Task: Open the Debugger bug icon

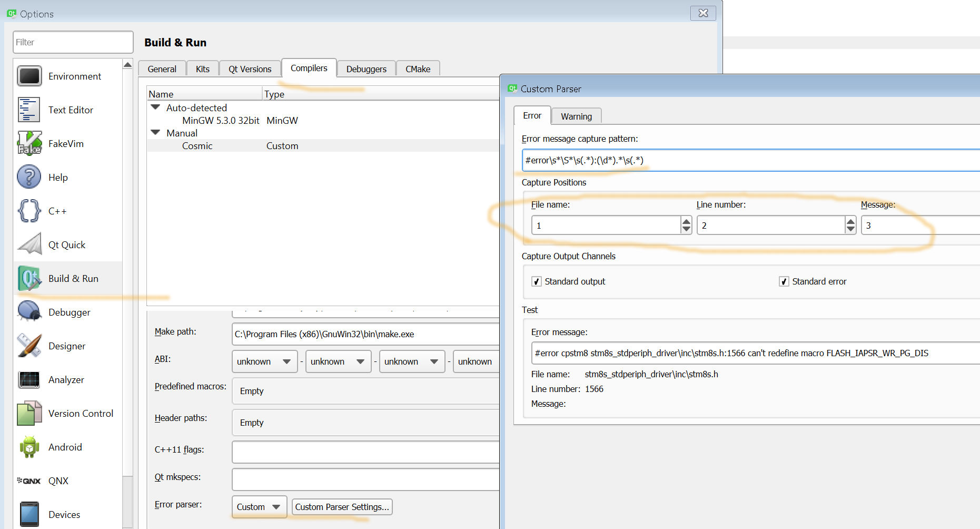Action: [x=29, y=312]
